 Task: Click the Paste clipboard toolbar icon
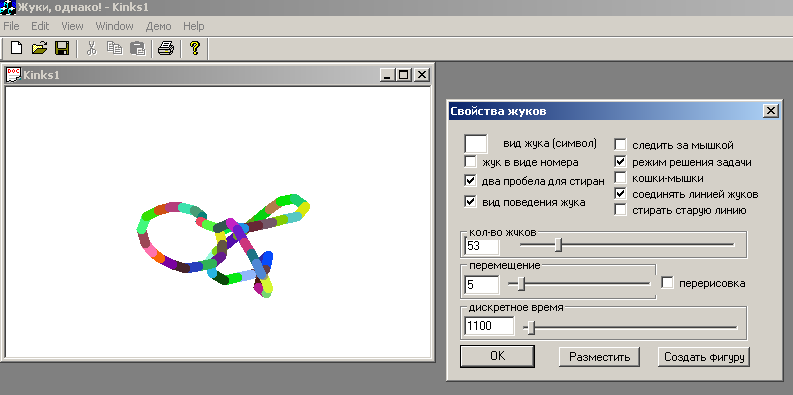(x=138, y=49)
